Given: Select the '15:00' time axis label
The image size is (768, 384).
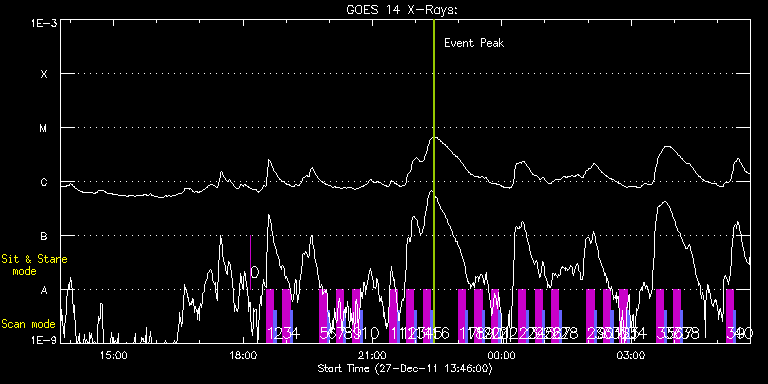Looking at the screenshot, I should 114,355.
